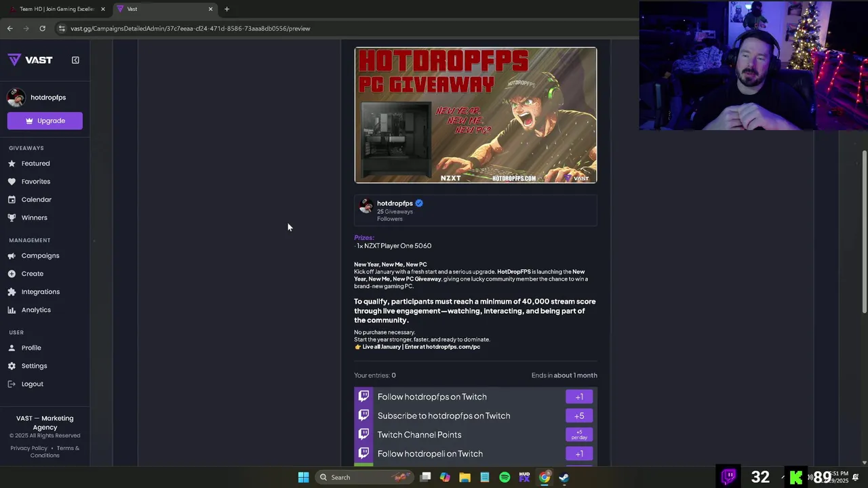868x488 pixels.
Task: Click the Upgrade button
Action: click(x=45, y=121)
